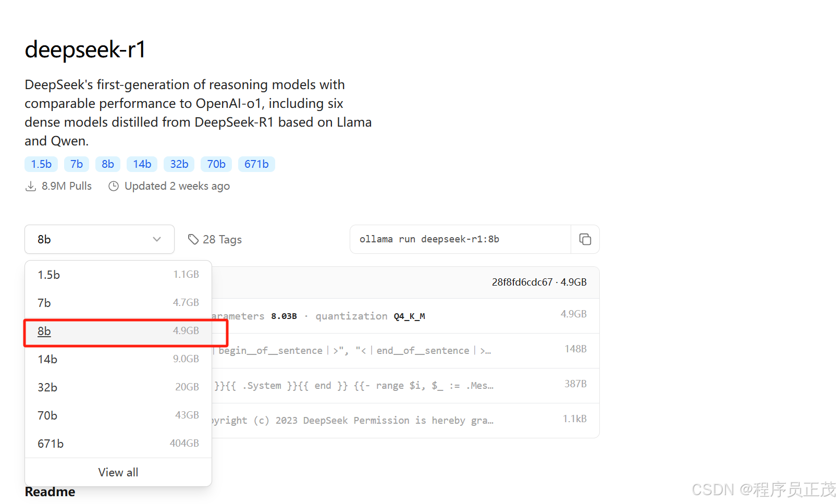
Task: Click the 8.9M Pulls text
Action: tap(67, 186)
